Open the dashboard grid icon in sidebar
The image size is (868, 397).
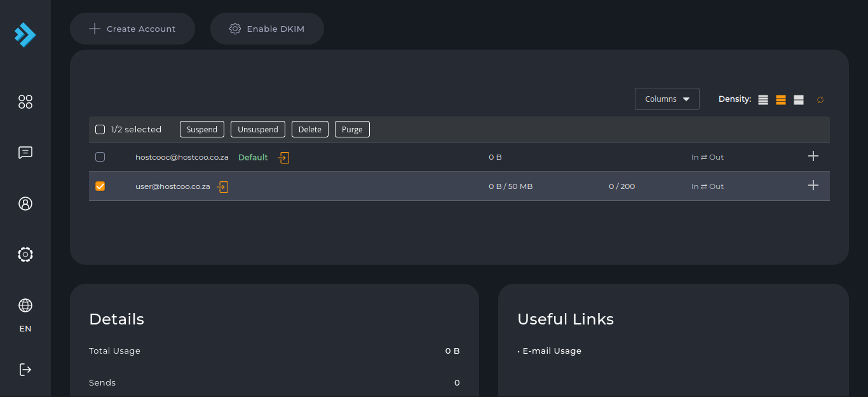[x=25, y=102]
